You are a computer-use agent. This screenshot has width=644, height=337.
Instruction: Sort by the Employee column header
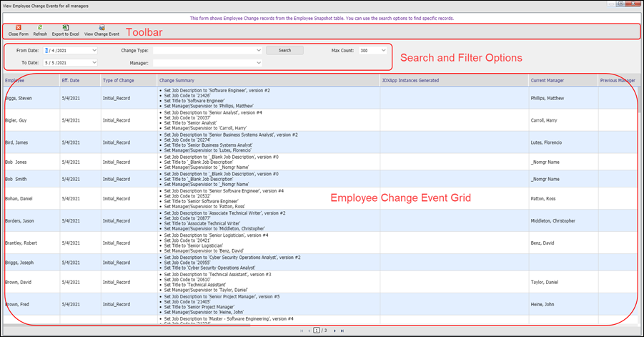coord(15,81)
